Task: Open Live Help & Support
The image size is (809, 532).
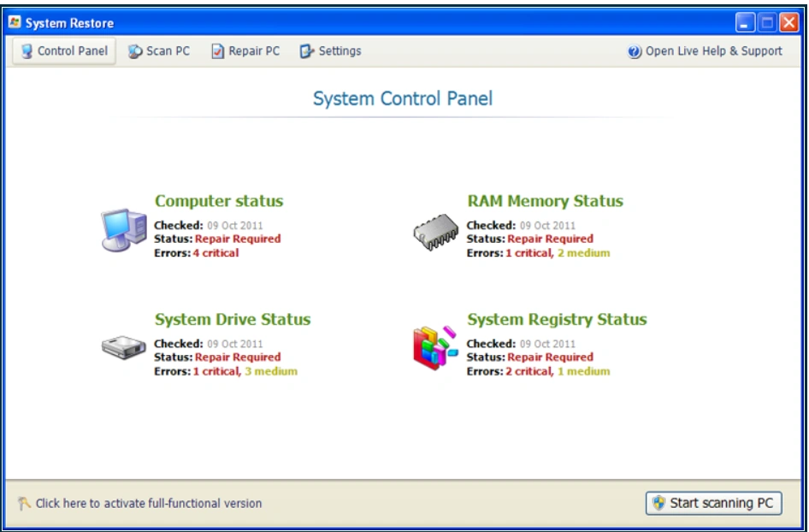Action: pyautogui.click(x=714, y=50)
